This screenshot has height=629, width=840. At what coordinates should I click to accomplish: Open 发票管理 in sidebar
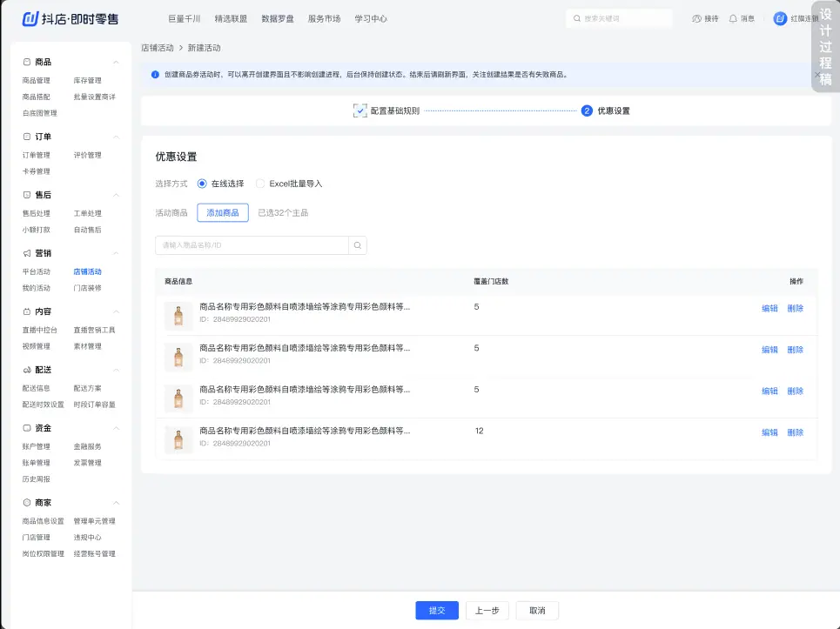(x=87, y=463)
